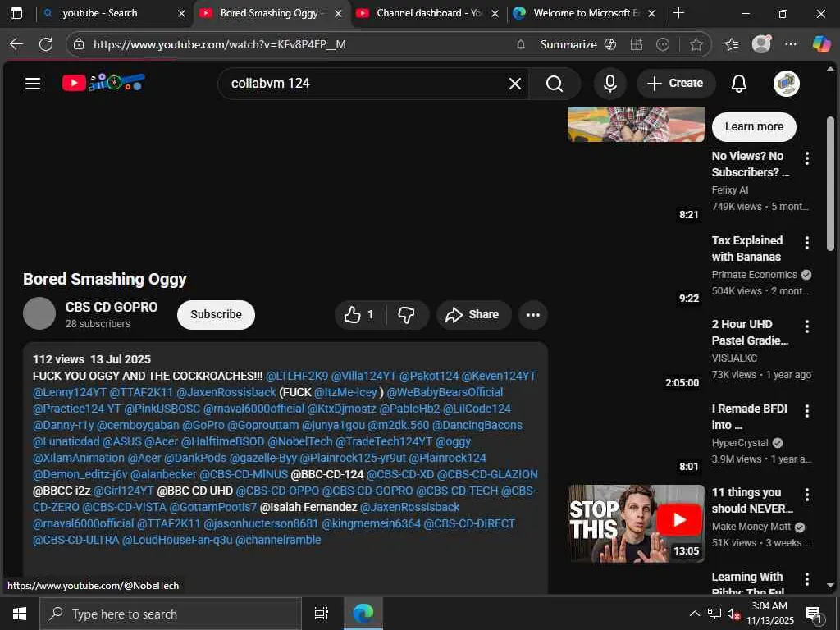Image resolution: width=840 pixels, height=630 pixels.
Task: Click the browser address bar URL
Action: 220,44
